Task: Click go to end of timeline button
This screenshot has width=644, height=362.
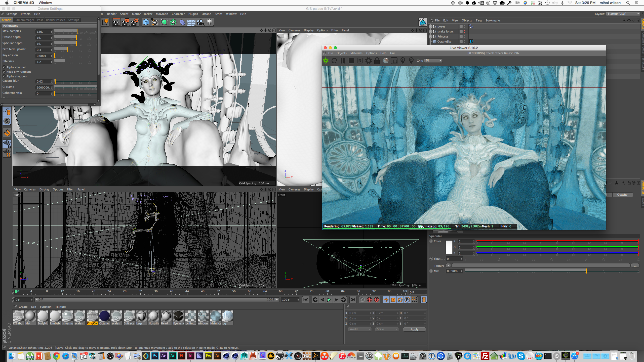Action: coord(353,300)
